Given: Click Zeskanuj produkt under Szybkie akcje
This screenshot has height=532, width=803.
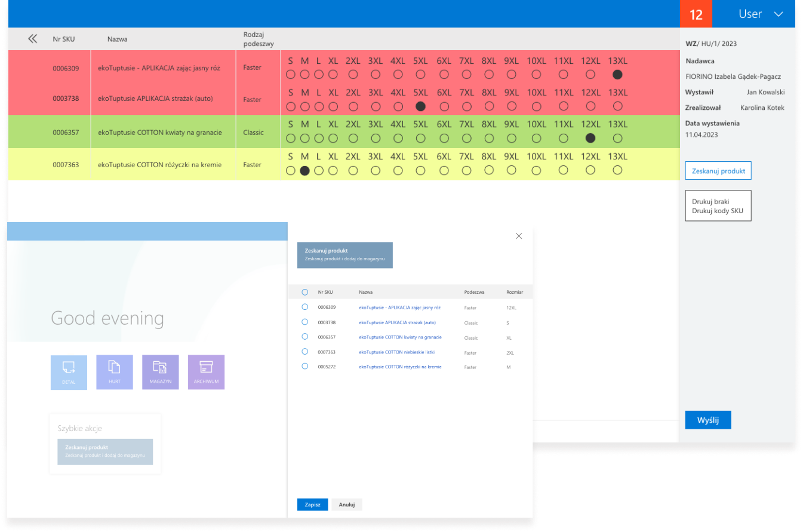Looking at the screenshot, I should click(105, 451).
